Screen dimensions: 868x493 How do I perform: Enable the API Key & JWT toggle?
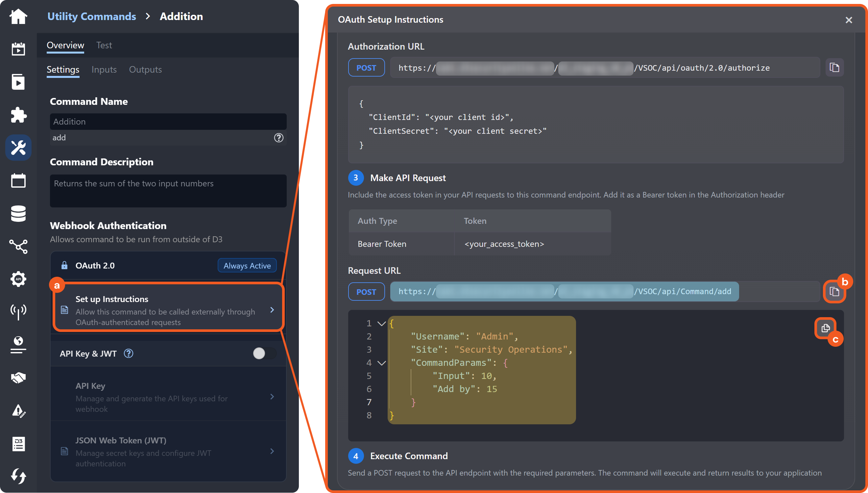264,354
